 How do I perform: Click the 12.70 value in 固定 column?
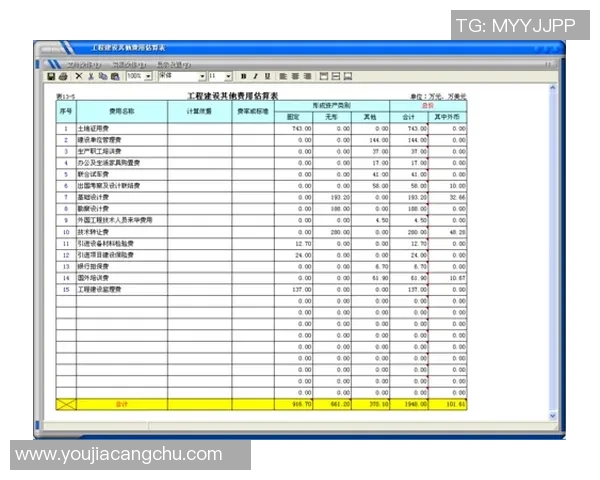293,244
